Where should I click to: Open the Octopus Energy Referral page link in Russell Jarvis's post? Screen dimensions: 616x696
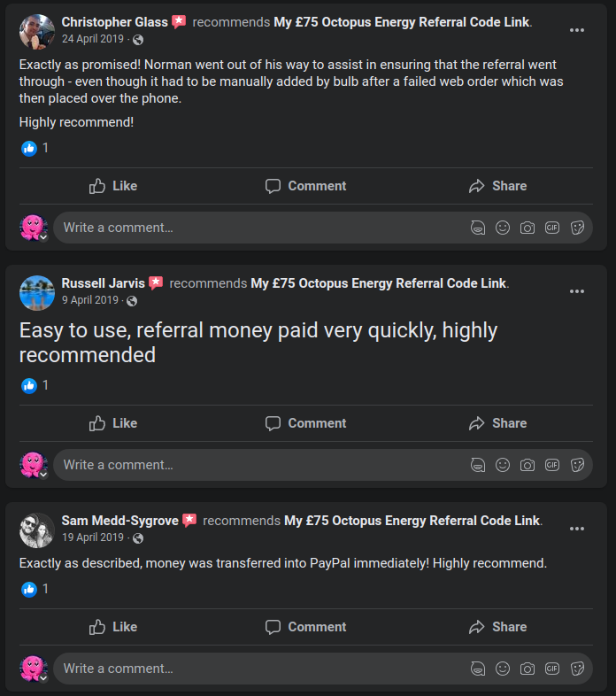click(x=379, y=283)
